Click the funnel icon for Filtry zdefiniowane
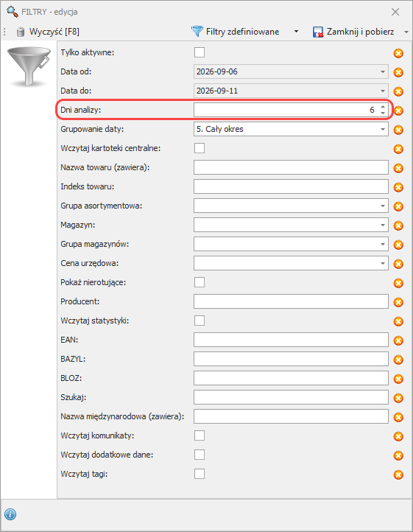Viewport: 413px width, 532px height. point(197,32)
